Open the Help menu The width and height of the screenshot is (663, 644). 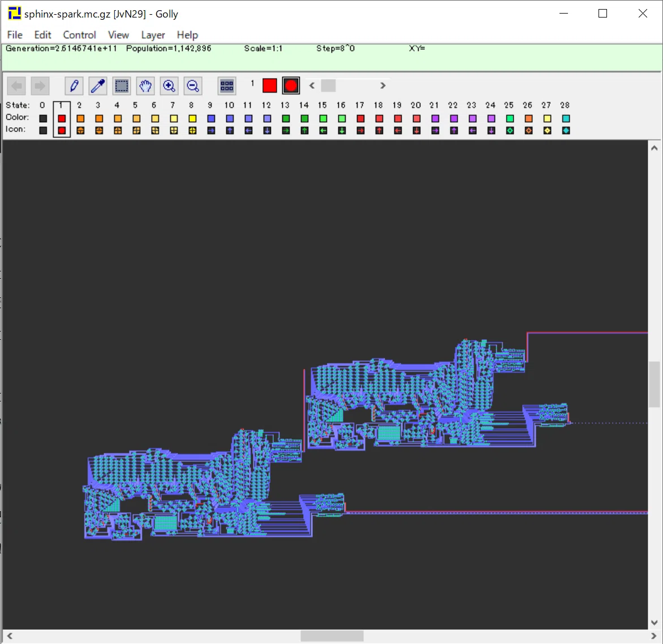[187, 34]
